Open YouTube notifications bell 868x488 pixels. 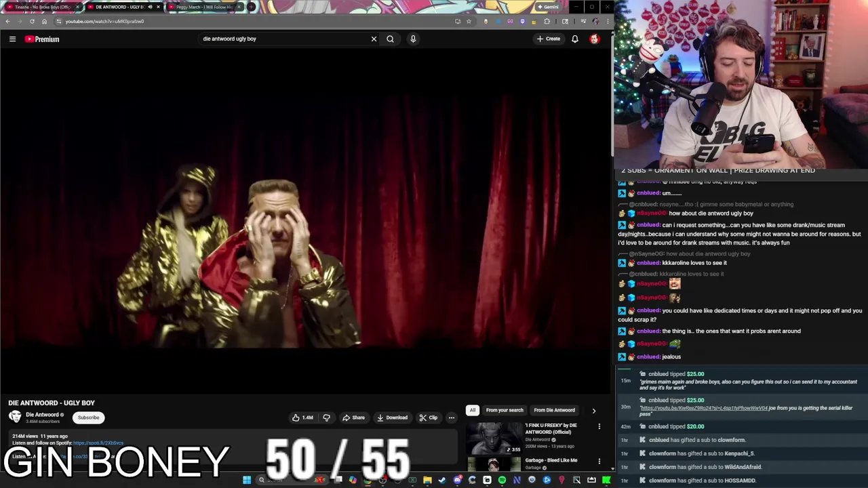(575, 39)
